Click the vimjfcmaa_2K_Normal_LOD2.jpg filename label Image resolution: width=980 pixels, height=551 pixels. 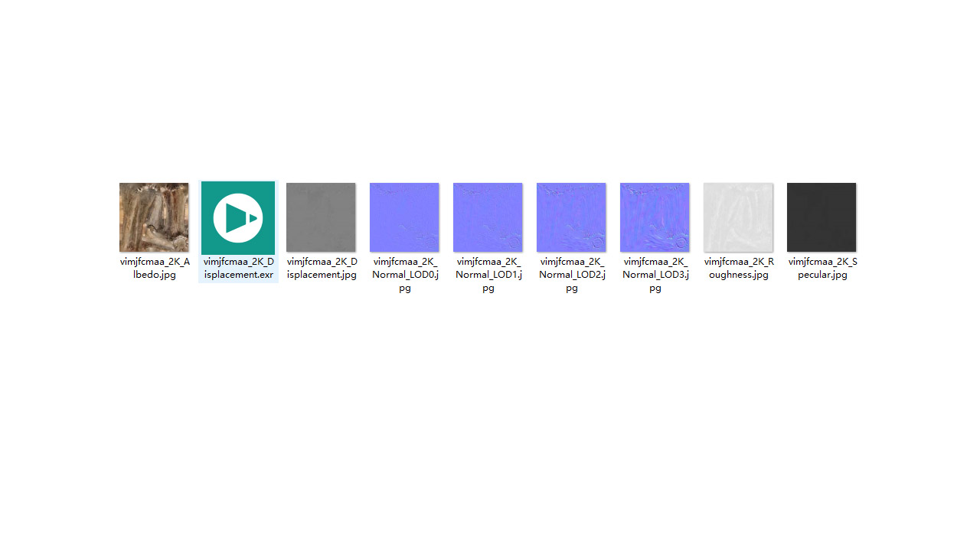(x=572, y=275)
